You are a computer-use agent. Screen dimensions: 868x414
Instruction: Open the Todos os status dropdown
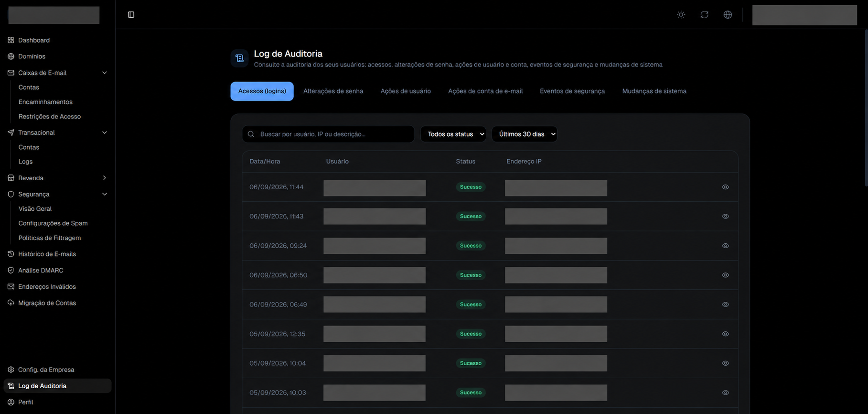(x=453, y=134)
